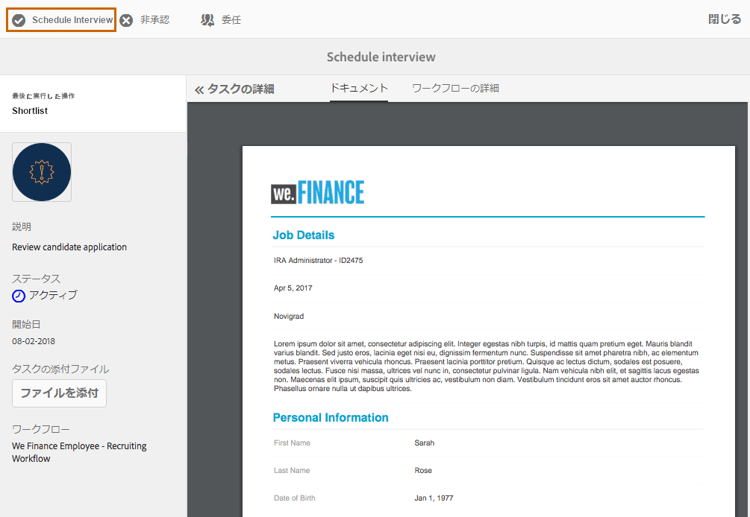
Task: Click the Novigrad location text
Action: tap(288, 316)
